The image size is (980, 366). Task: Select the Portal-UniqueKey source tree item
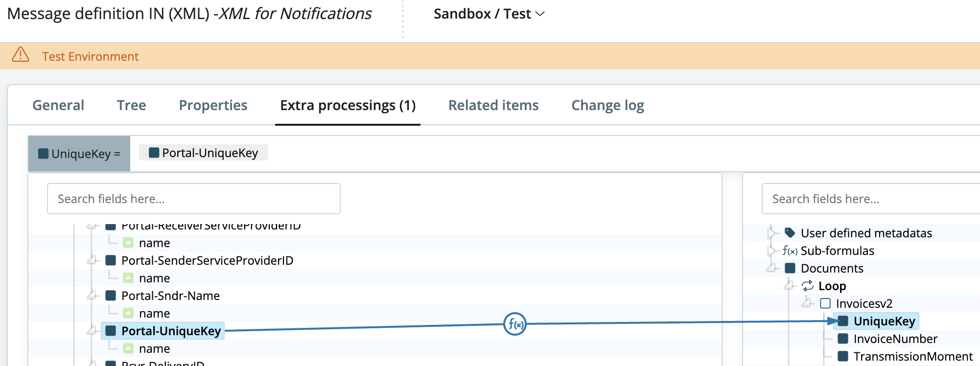tap(171, 331)
